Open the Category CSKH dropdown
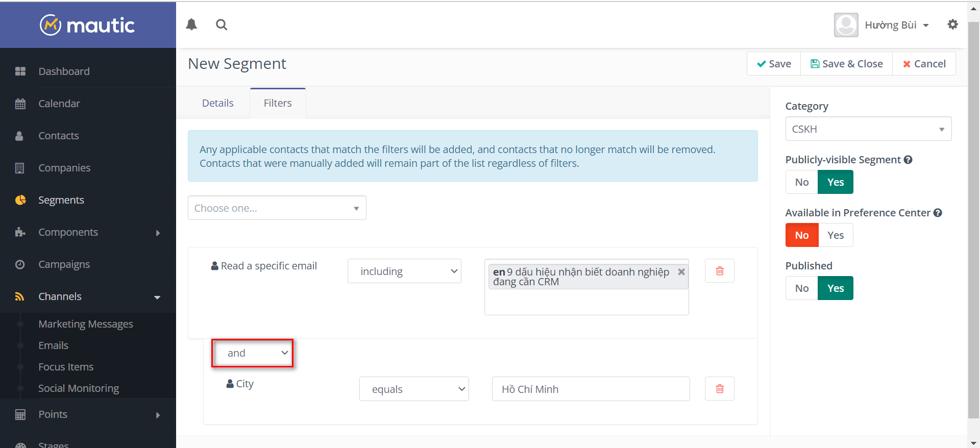980x448 pixels. pyautogui.click(x=868, y=129)
